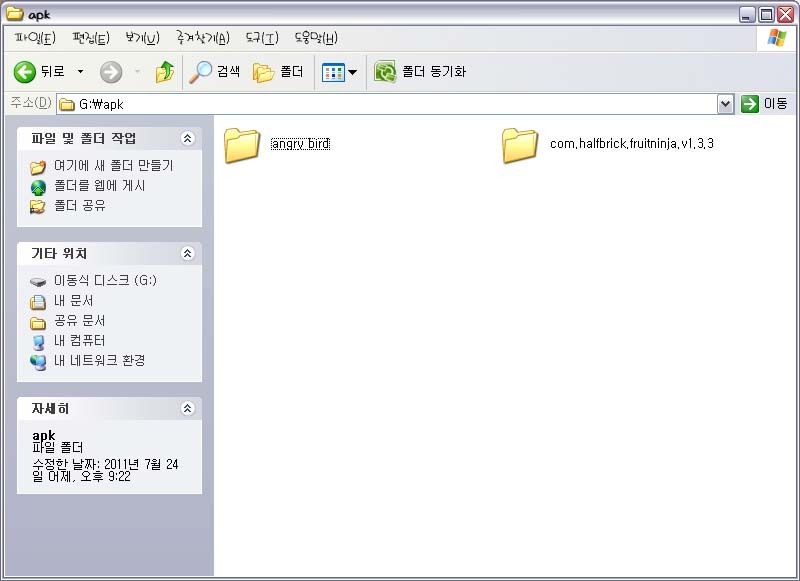Maximize the apk window

[x=766, y=14]
